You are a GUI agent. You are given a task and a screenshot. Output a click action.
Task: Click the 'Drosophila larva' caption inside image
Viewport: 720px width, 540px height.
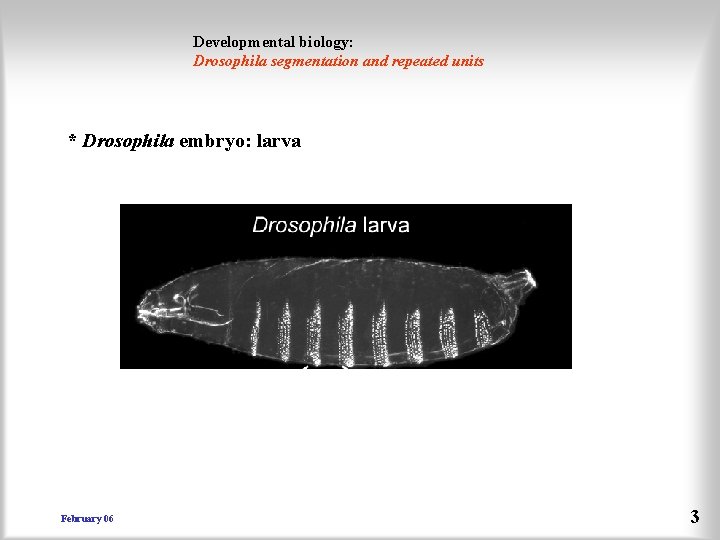(331, 225)
